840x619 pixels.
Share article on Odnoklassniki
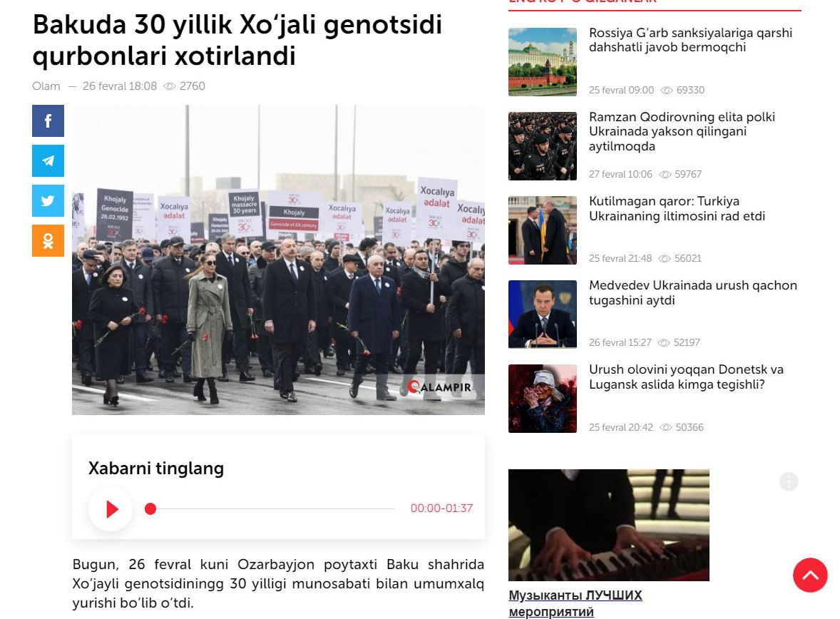pos(48,240)
